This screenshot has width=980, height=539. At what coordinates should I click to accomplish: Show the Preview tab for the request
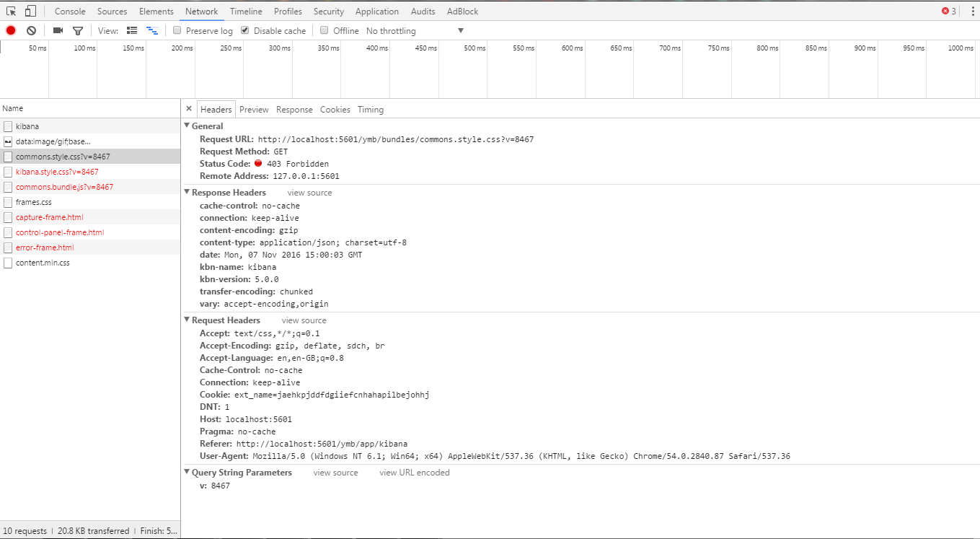254,110
